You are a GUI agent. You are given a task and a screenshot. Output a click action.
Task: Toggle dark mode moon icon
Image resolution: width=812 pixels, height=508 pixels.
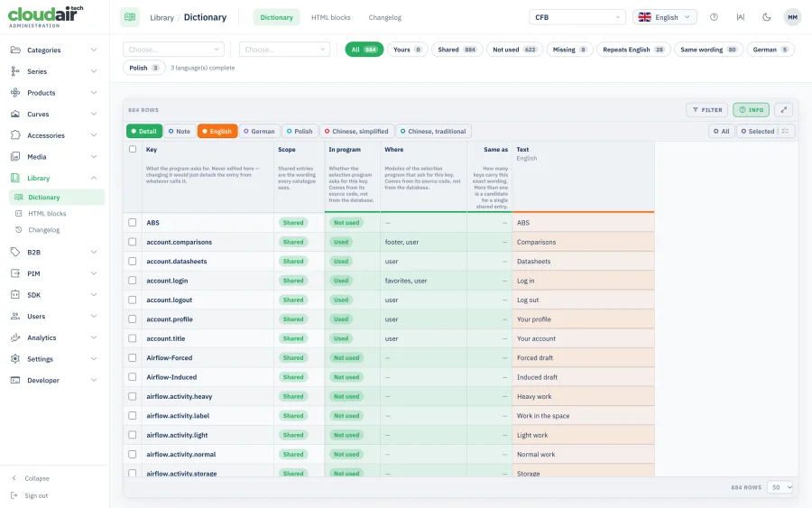point(766,17)
